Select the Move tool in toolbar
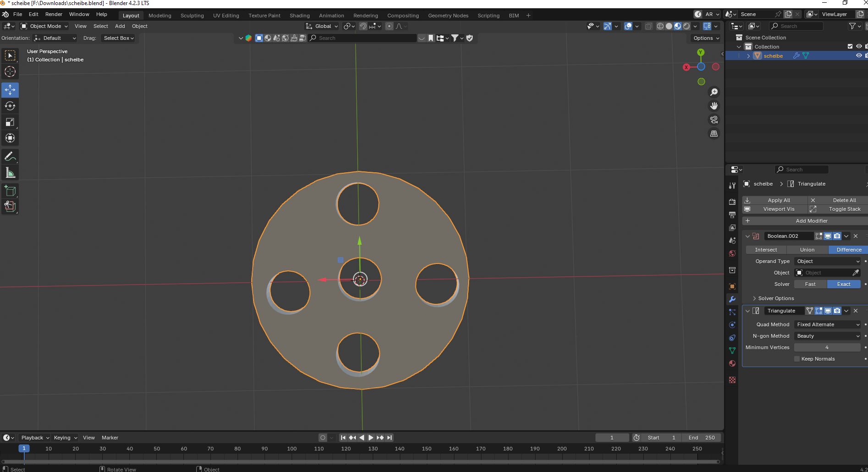The width and height of the screenshot is (868, 472). (x=10, y=90)
